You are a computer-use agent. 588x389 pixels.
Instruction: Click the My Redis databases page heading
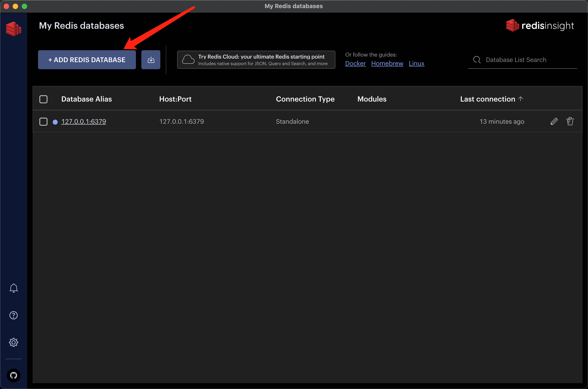click(81, 26)
